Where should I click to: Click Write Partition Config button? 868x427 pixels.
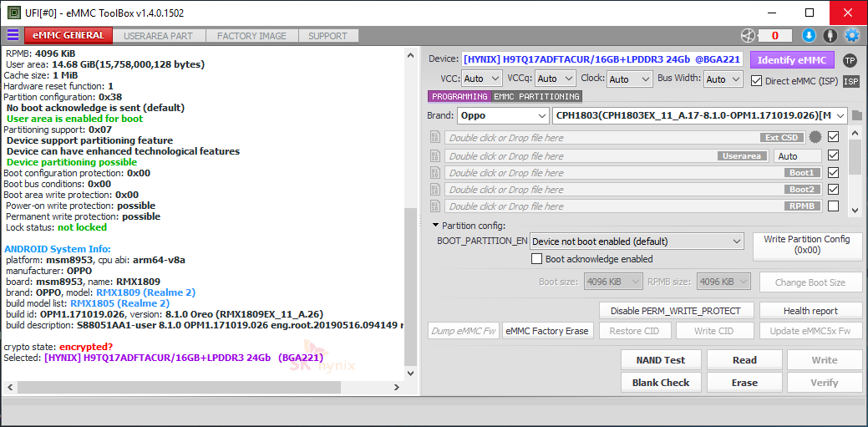tap(807, 247)
